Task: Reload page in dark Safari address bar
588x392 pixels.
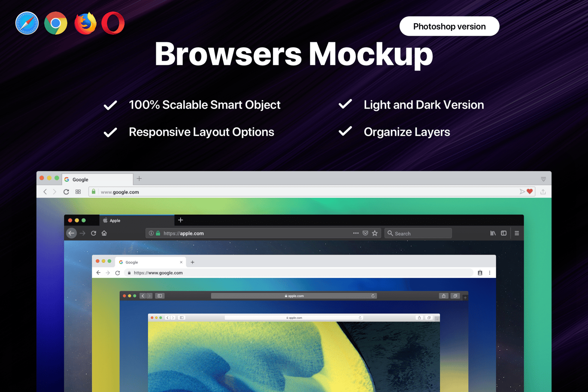Action: pyautogui.click(x=373, y=296)
